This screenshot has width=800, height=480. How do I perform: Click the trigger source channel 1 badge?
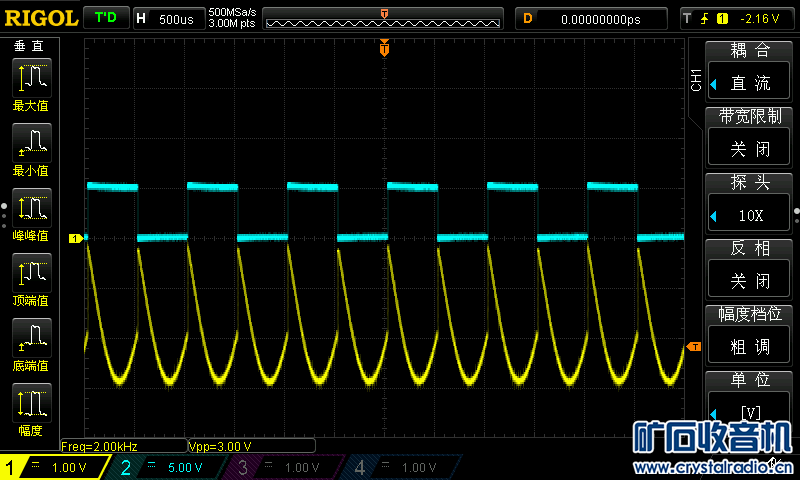tap(722, 19)
